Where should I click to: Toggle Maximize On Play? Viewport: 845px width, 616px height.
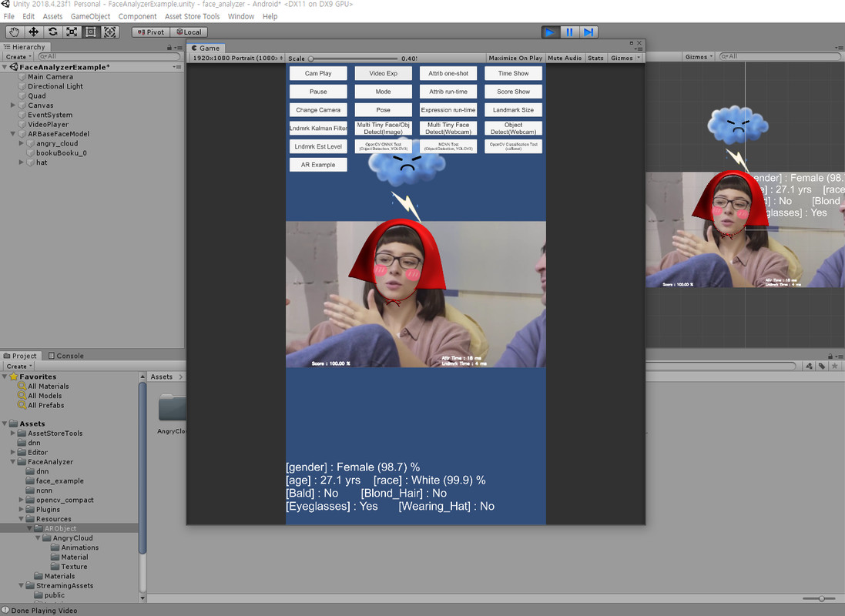[515, 59]
